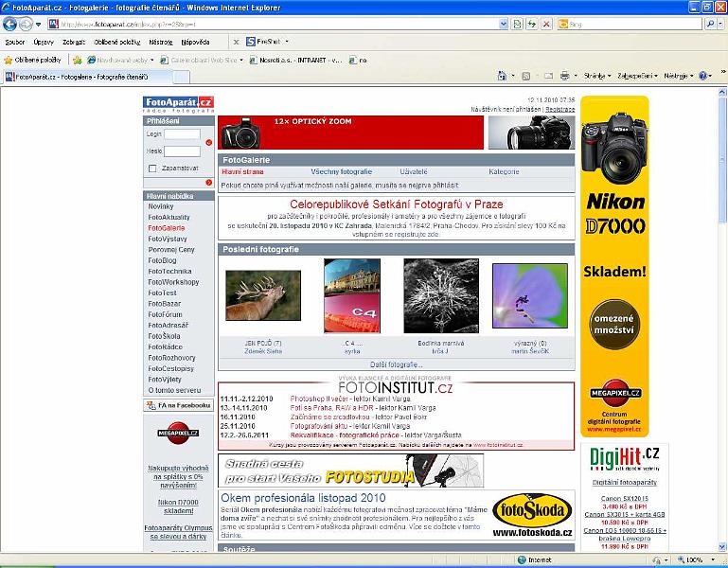The width and height of the screenshot is (728, 568).
Task: Go forward with the browser Forward arrow
Action: click(x=26, y=24)
